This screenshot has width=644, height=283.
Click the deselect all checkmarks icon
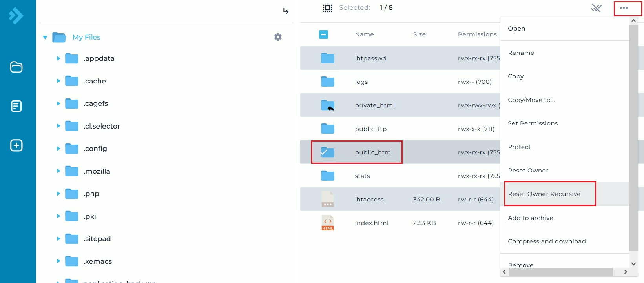tap(596, 8)
